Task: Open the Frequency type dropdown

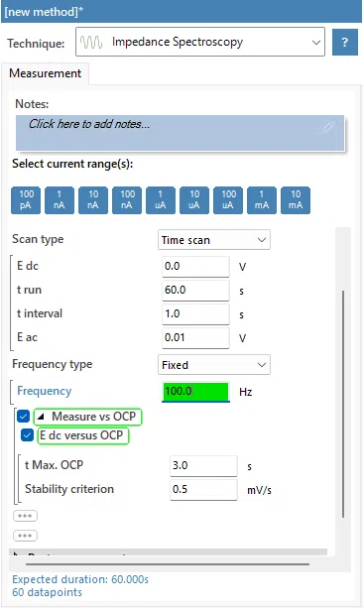Action: (214, 365)
